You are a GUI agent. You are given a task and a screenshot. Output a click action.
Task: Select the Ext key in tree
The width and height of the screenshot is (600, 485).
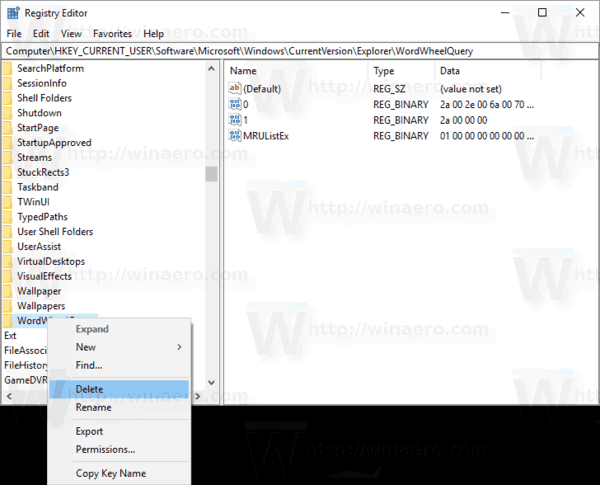tap(10, 336)
